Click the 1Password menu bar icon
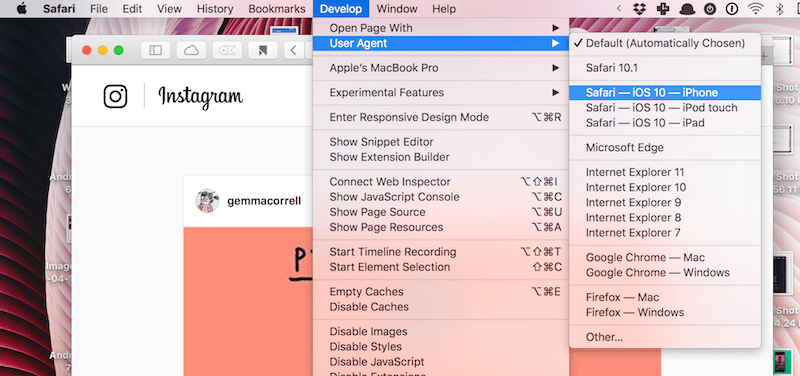Image resolution: width=800 pixels, height=376 pixels. [x=733, y=9]
